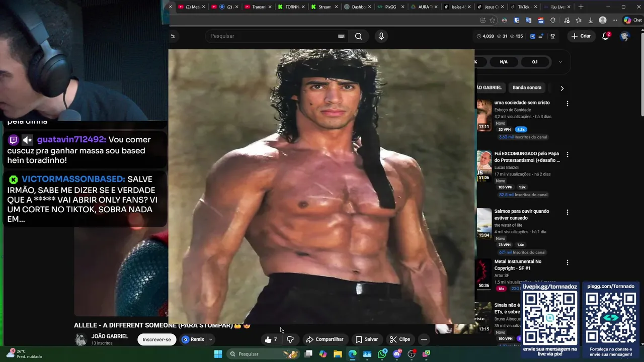Click the Windows taskbar Pesquisar search box
This screenshot has width=644, height=362.
(263, 354)
